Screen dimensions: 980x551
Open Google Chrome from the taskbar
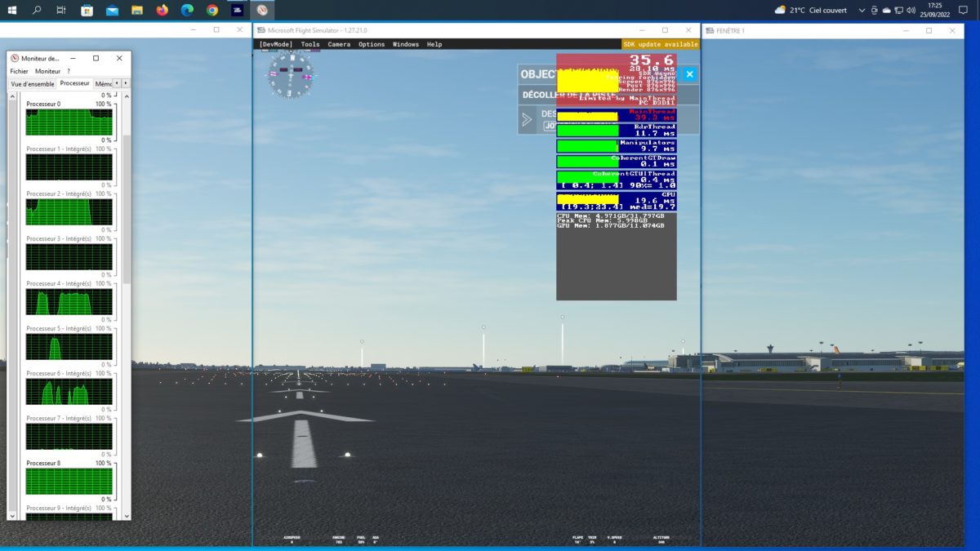[x=212, y=10]
